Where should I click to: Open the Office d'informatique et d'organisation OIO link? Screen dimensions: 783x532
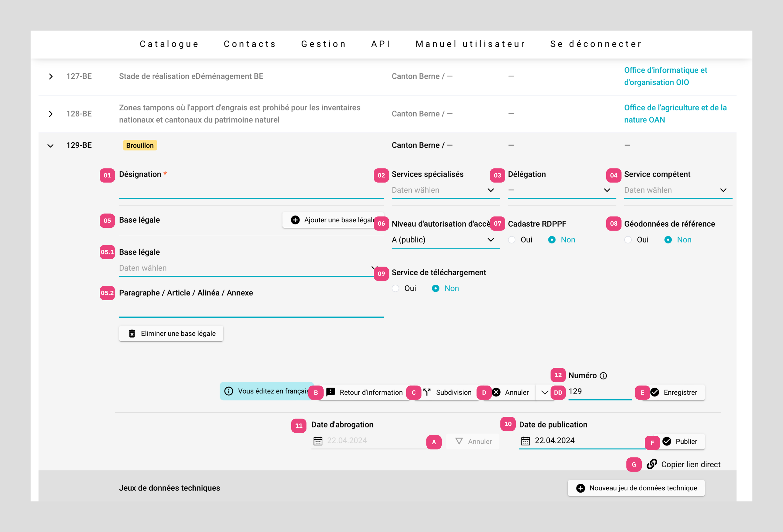click(666, 76)
